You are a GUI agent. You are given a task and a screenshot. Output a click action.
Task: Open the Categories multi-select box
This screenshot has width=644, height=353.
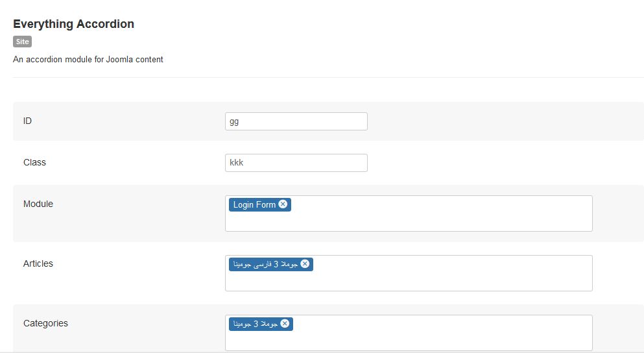(441, 337)
